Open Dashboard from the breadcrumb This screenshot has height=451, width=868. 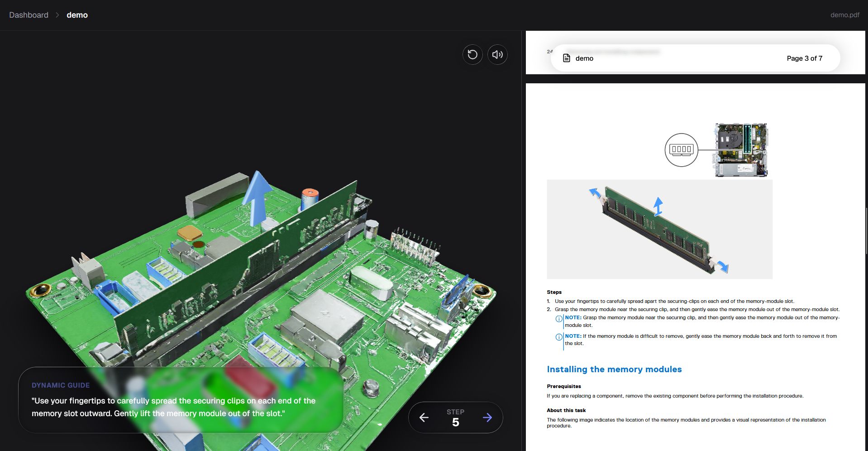tap(28, 14)
